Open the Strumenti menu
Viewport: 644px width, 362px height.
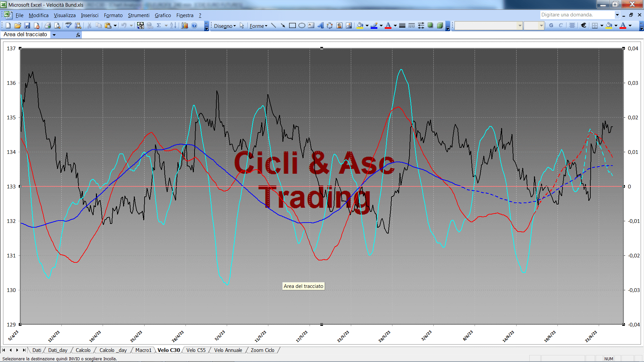pyautogui.click(x=139, y=15)
